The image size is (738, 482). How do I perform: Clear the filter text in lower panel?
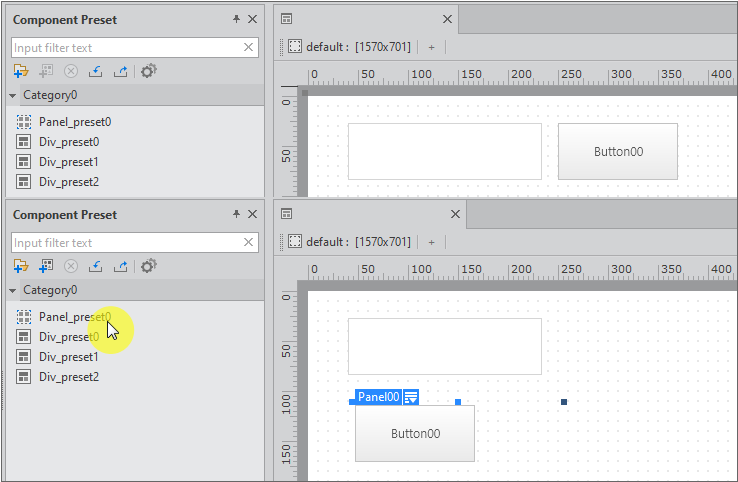point(249,242)
